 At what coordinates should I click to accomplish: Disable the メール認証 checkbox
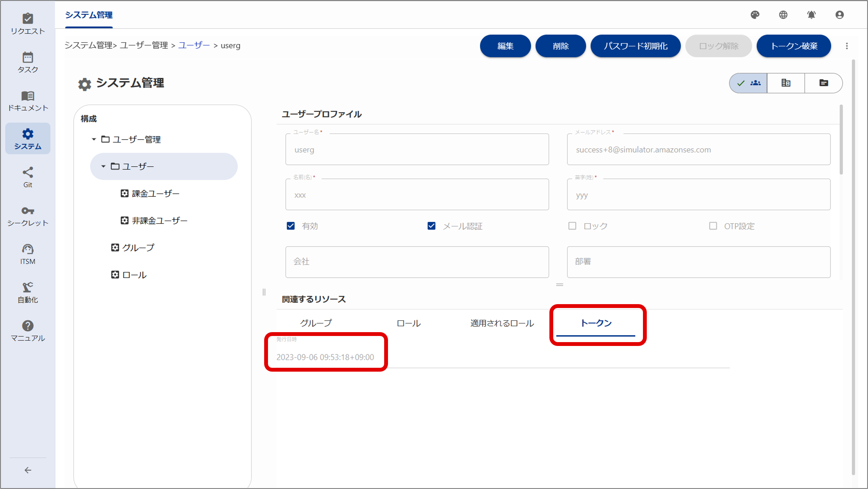431,226
